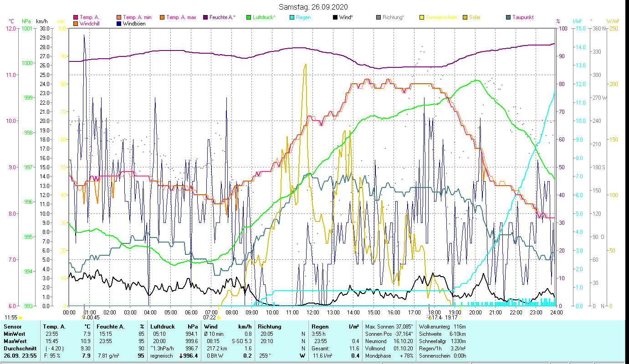Viewport: 629px width, 364px height.
Task: Click the 11.6 l/m² rain total
Action: [322, 356]
